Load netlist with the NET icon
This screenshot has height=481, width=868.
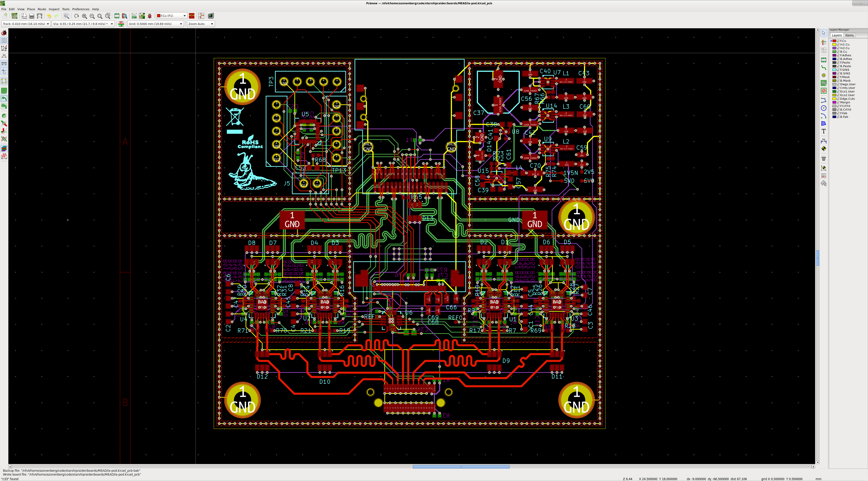pyautogui.click(x=134, y=16)
